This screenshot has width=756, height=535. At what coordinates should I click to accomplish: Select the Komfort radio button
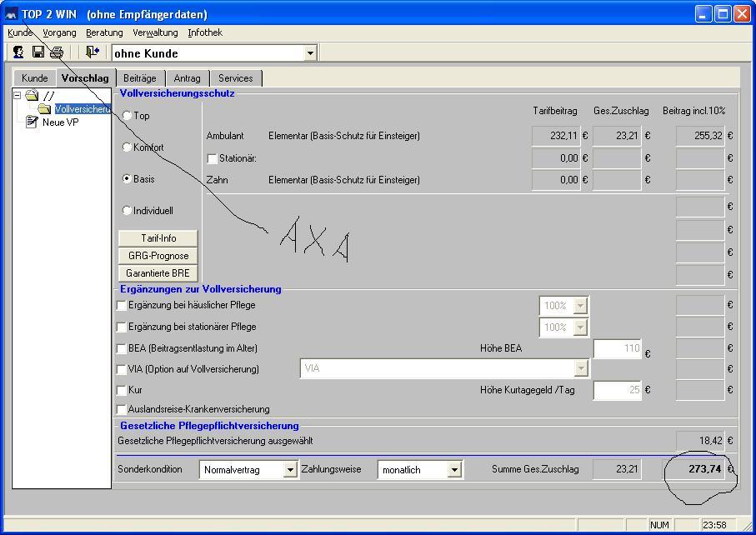click(128, 147)
